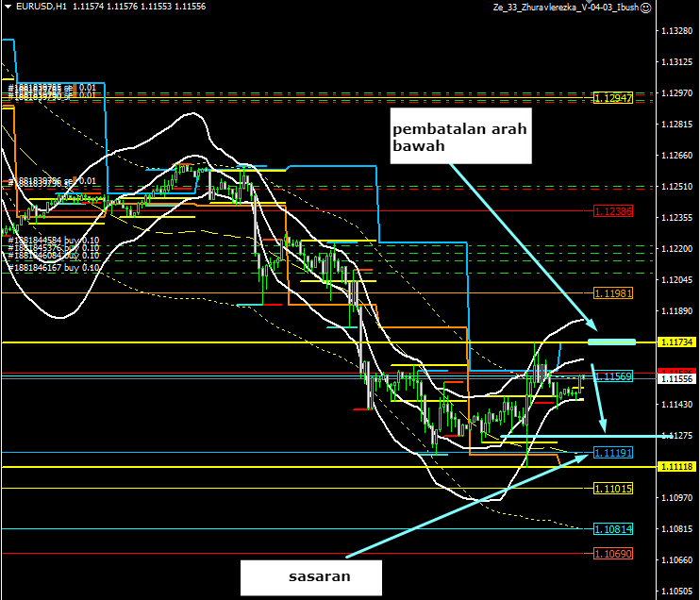The width and height of the screenshot is (700, 600).
Task: Click the small arrow beside EURUSD,H1 title
Action: click(8, 8)
